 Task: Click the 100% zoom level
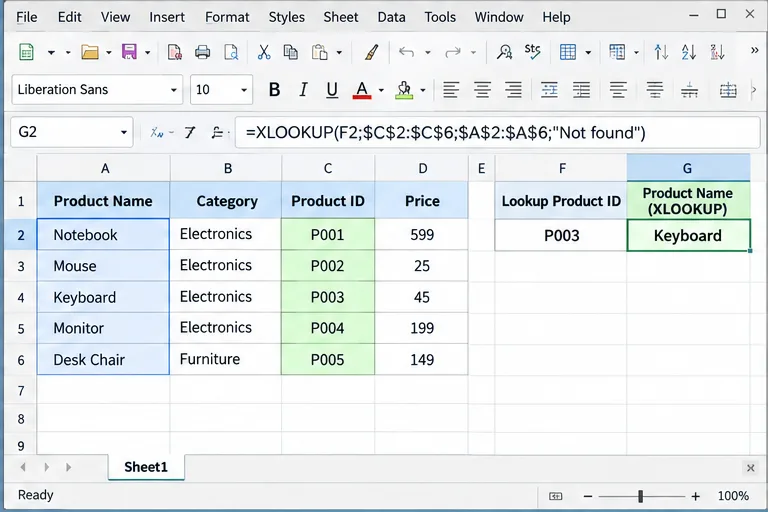click(x=733, y=496)
